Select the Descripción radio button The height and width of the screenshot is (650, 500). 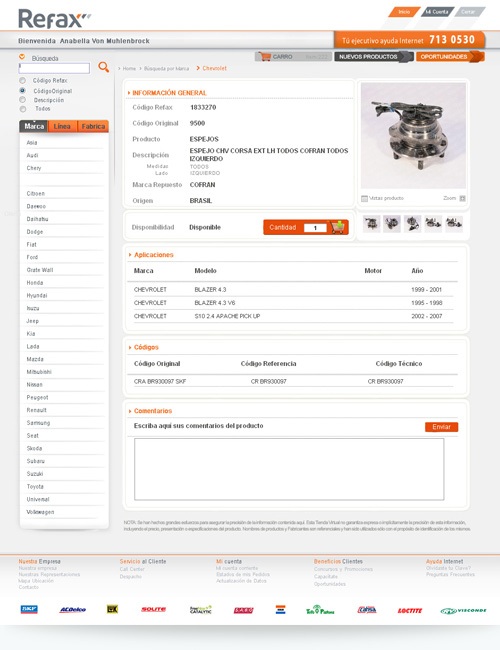(22, 99)
